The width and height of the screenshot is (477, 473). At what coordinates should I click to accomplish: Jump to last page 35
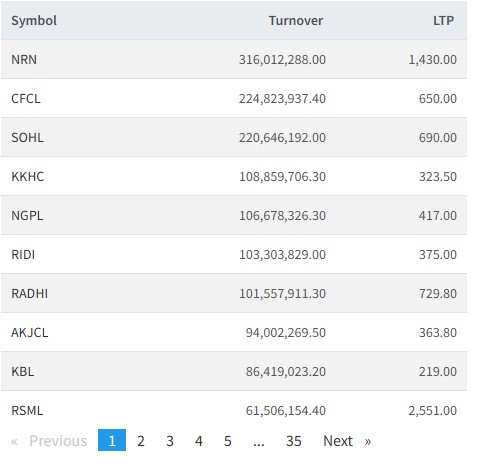294,441
